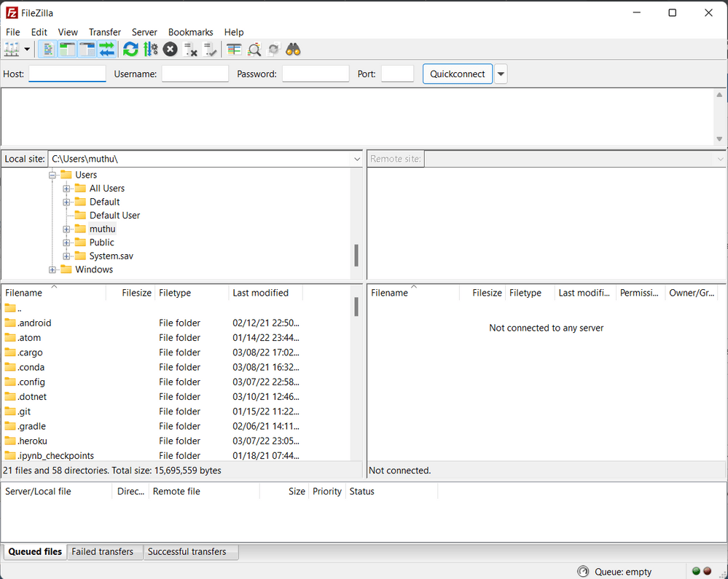Image resolution: width=728 pixels, height=579 pixels.
Task: Toggle synchronized browsing icon
Action: tap(273, 50)
